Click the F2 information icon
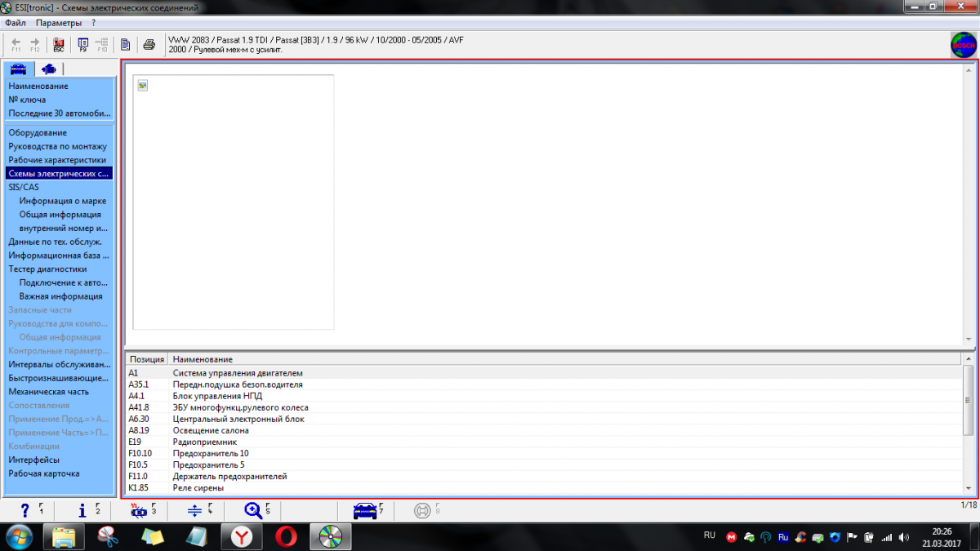Viewport: 980px width, 551px height. tap(82, 511)
